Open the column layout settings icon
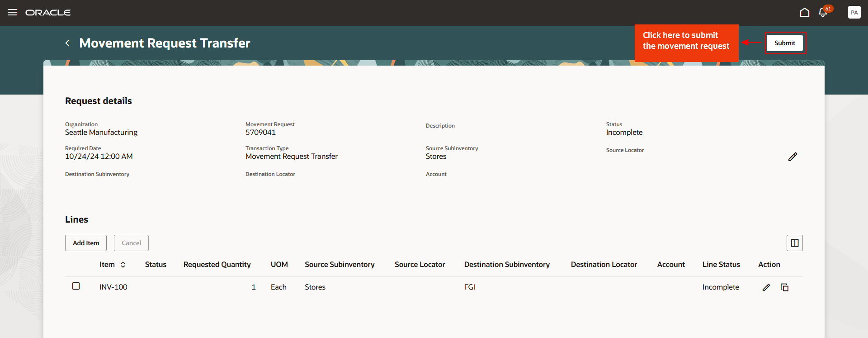Viewport: 868px width, 338px height. click(x=794, y=243)
